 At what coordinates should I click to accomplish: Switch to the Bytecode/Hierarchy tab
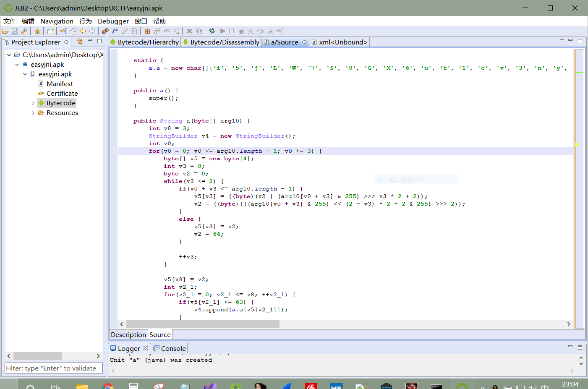[x=147, y=42]
